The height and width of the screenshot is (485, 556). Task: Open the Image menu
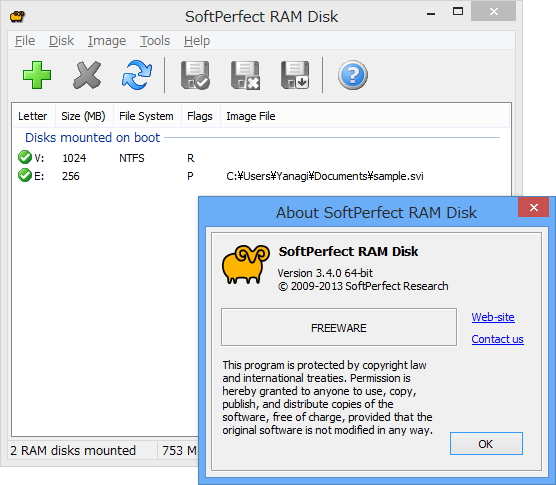coord(107,41)
